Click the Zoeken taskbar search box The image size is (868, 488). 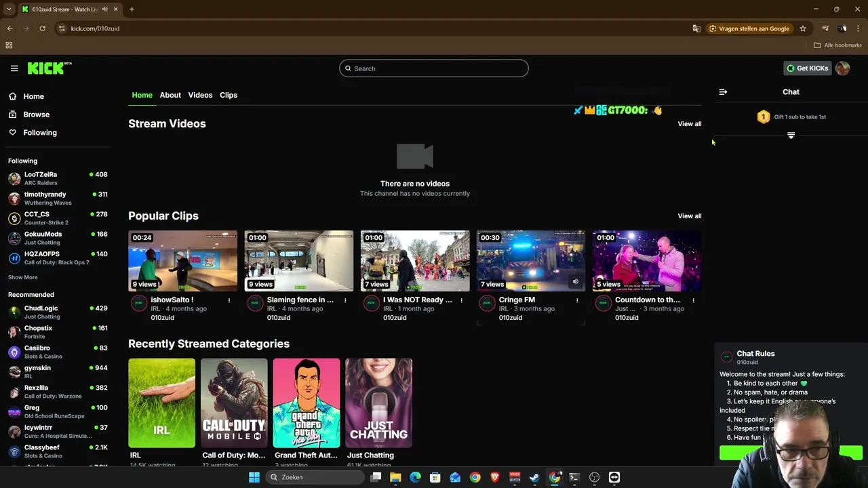(316, 477)
